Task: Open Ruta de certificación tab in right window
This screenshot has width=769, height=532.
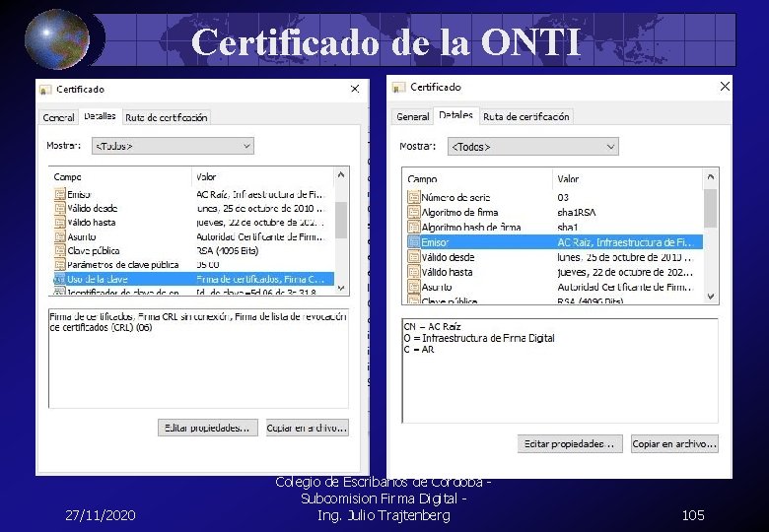Action: click(x=525, y=116)
